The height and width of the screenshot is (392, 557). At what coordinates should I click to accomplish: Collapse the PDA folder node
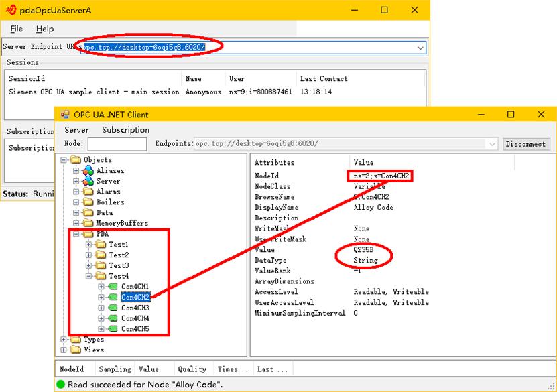76,234
